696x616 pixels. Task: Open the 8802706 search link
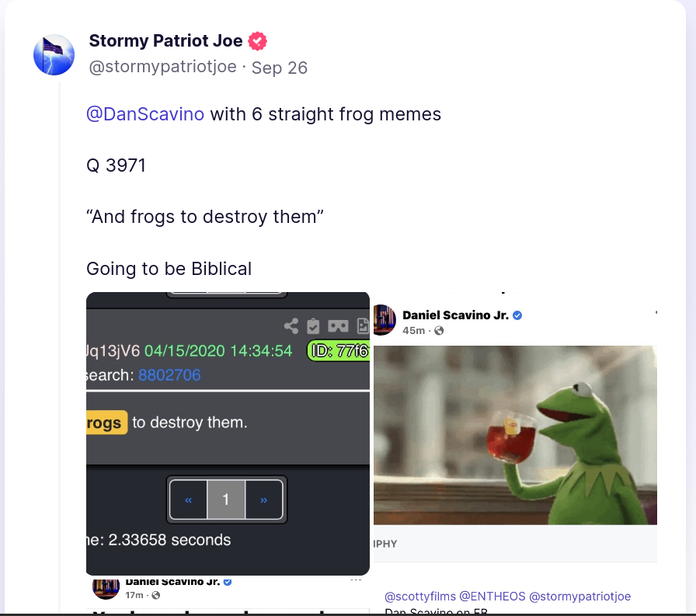tap(169, 375)
